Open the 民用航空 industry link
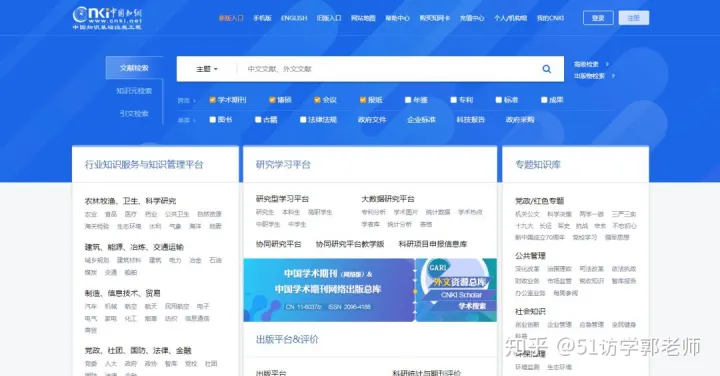The height and width of the screenshot is (376, 720). pyautogui.click(x=177, y=306)
